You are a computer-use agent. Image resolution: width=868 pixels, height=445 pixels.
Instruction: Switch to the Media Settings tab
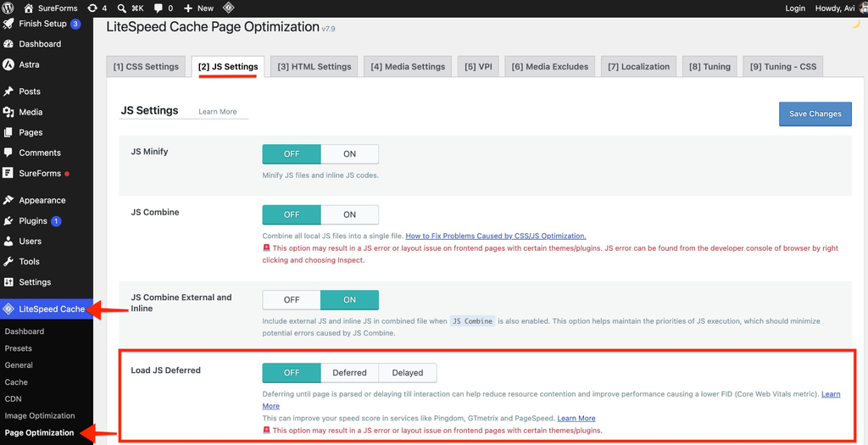point(408,66)
